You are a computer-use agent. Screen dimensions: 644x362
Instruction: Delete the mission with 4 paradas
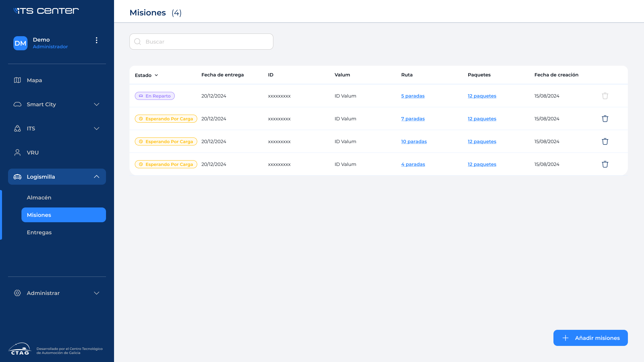click(x=605, y=164)
